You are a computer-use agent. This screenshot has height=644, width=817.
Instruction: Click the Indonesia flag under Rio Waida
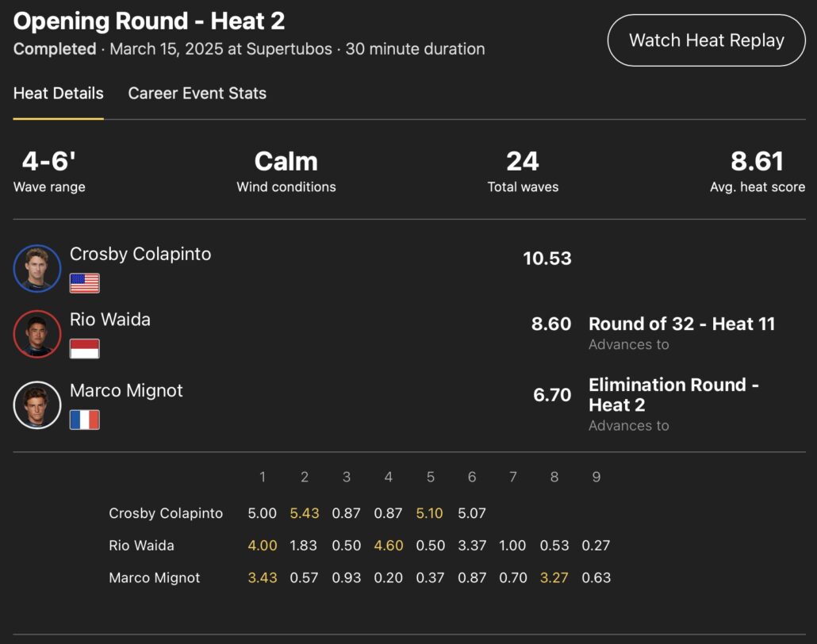pos(85,349)
